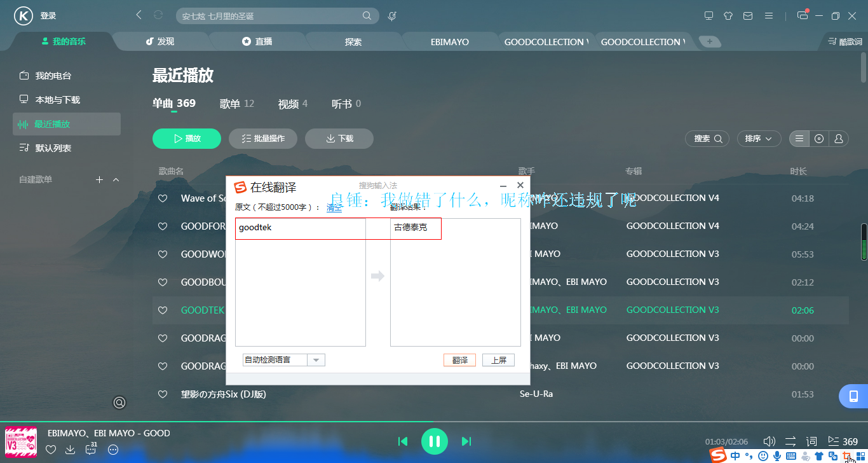The width and height of the screenshot is (868, 463).
Task: Click the 清空 link in the translation dialog
Action: 334,207
